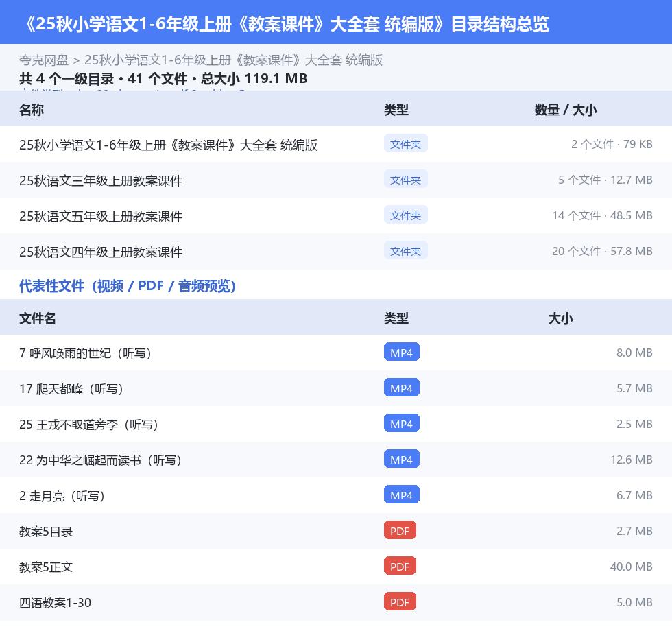Viewport: 672px width, 642px height.
Task: Click PDF badge for 教案5正文
Action: click(x=400, y=566)
